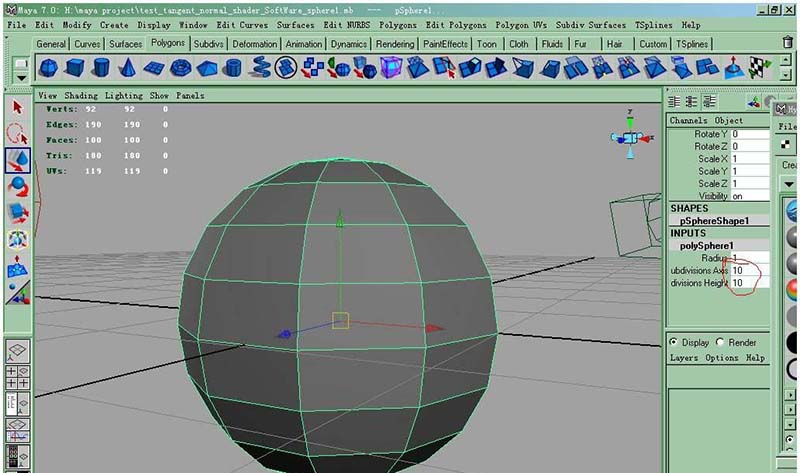Switch to single perspective view layout
The height and width of the screenshot is (473, 800).
pyautogui.click(x=17, y=351)
